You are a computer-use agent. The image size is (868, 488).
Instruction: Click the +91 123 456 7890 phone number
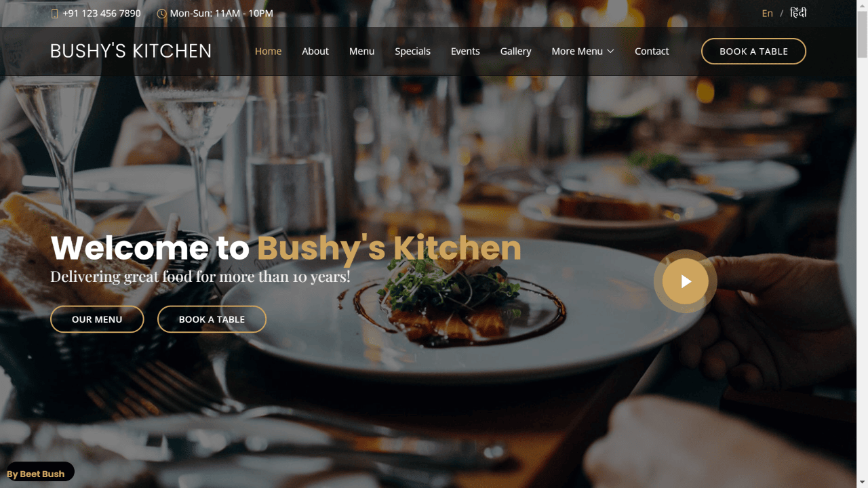pos(102,14)
